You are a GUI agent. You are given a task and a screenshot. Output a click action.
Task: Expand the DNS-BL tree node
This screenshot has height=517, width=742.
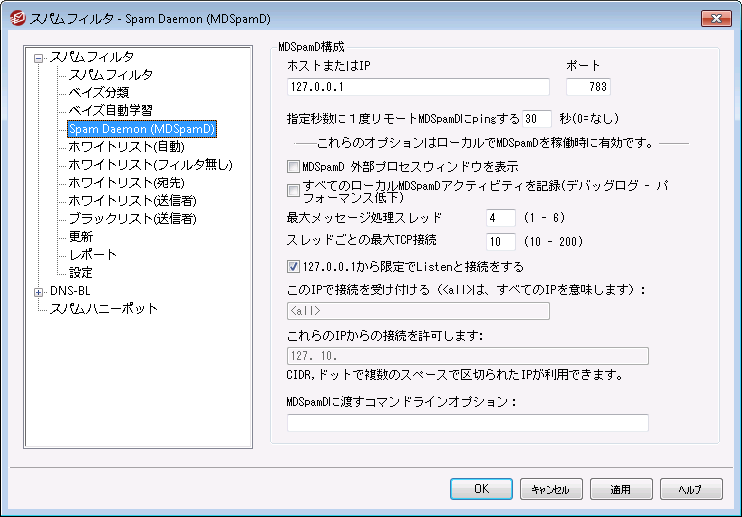click(x=39, y=291)
